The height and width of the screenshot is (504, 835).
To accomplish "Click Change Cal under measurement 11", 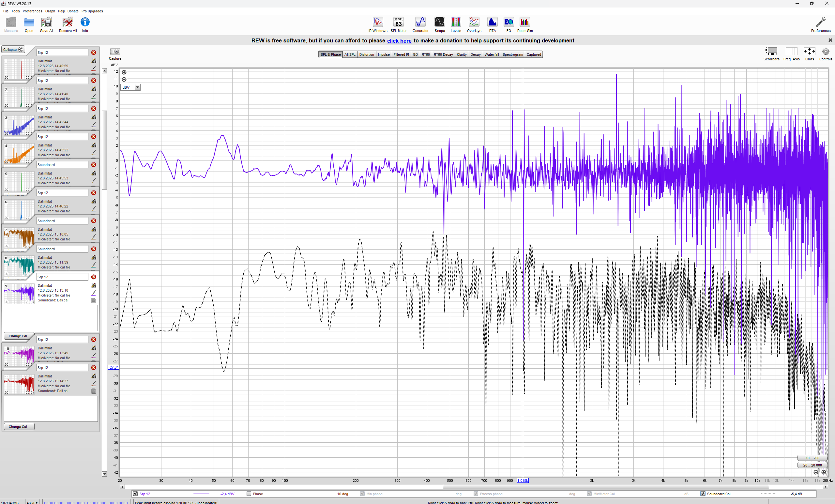I will [19, 426].
